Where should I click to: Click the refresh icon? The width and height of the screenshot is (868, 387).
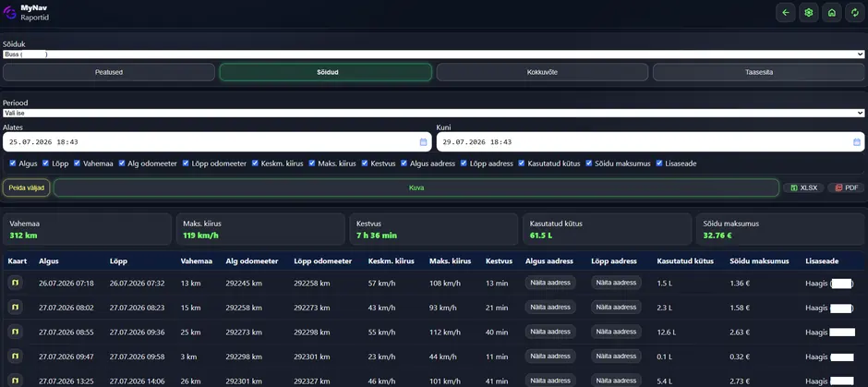pos(855,12)
